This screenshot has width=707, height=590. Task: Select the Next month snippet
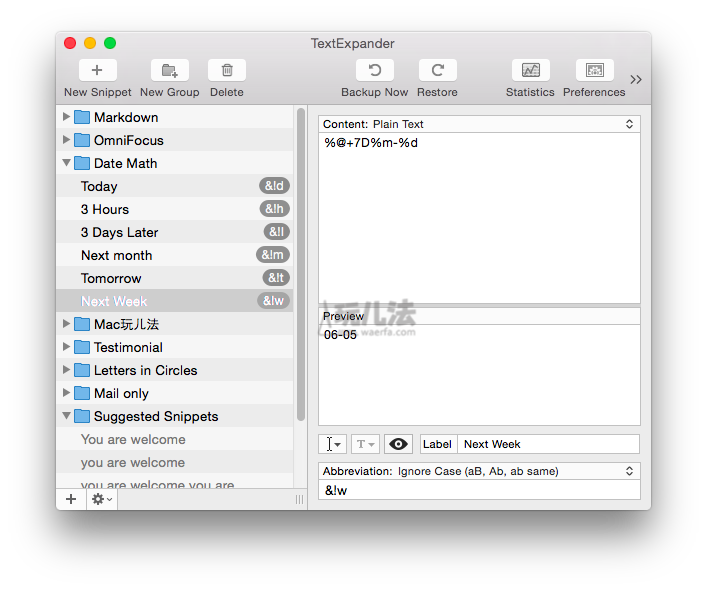175,255
